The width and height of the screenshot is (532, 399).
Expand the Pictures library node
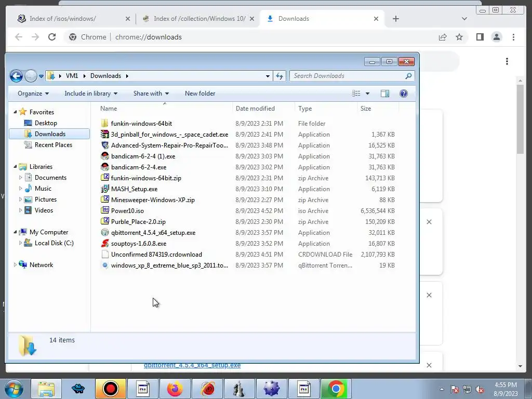coord(20,199)
